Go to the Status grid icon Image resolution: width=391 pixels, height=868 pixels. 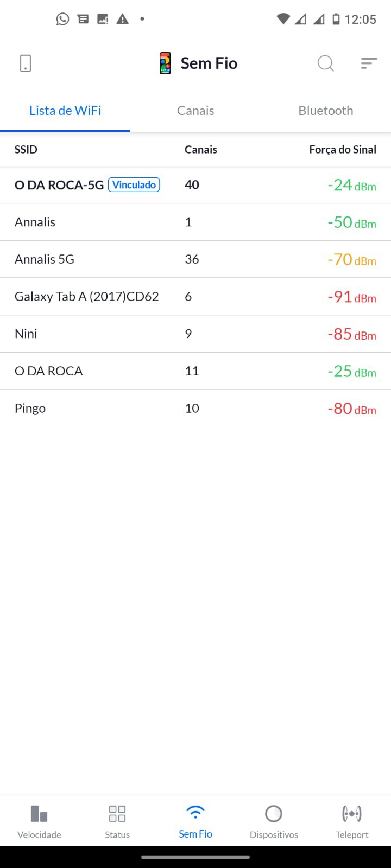pyautogui.click(x=117, y=814)
